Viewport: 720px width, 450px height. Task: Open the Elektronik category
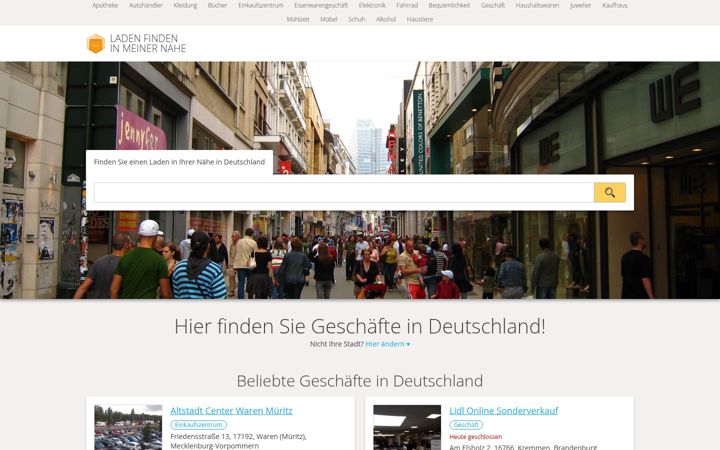point(372,6)
